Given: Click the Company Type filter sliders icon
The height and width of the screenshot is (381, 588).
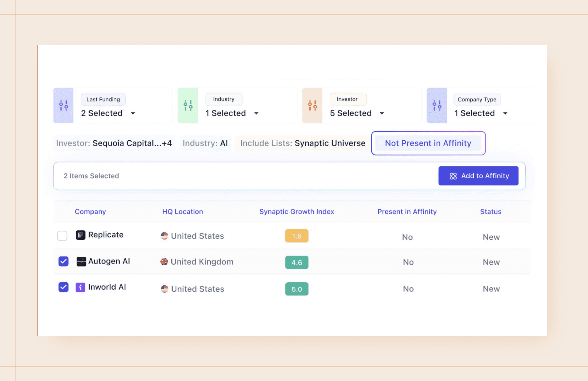Looking at the screenshot, I should [x=437, y=106].
